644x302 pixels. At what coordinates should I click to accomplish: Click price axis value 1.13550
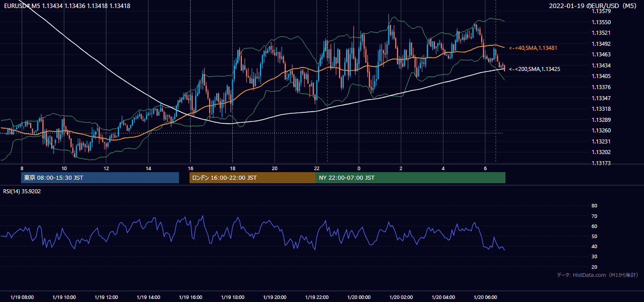[601, 22]
